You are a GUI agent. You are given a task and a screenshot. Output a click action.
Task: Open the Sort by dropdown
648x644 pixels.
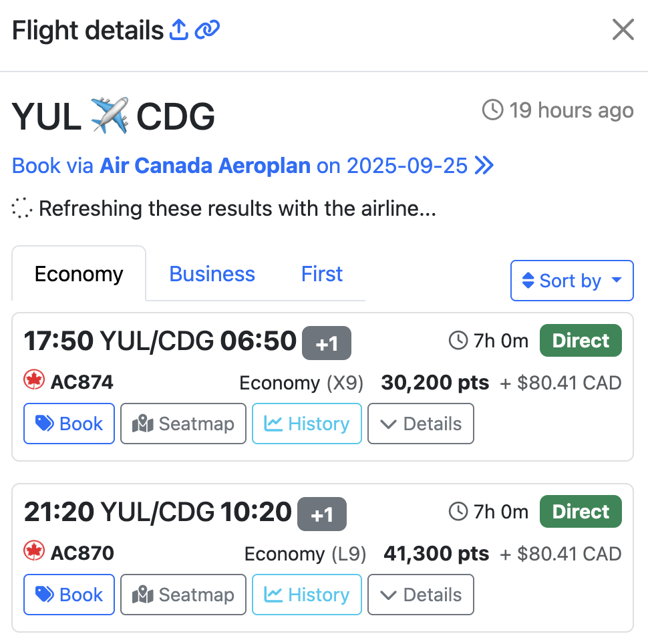(x=571, y=281)
